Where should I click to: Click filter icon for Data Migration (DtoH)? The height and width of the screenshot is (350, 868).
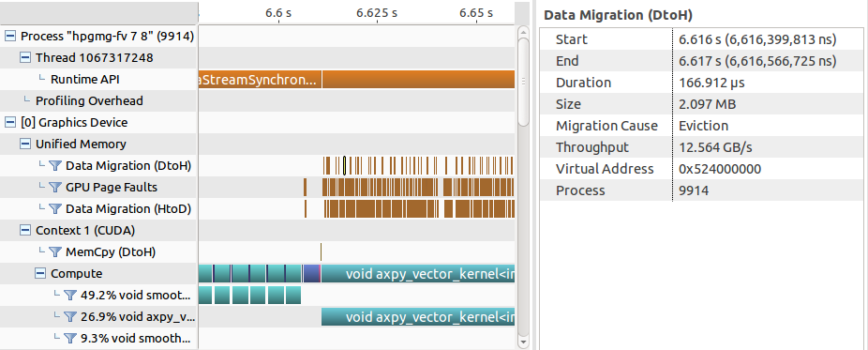[x=54, y=165]
